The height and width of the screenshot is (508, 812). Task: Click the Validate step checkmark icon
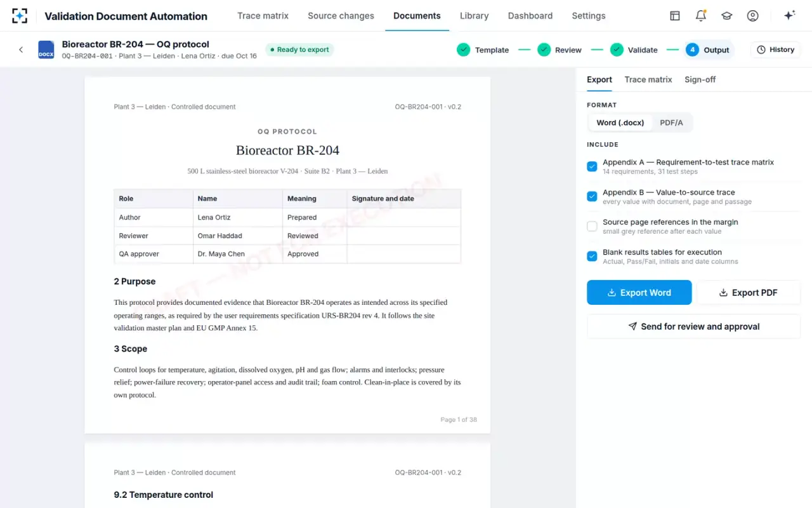617,50
